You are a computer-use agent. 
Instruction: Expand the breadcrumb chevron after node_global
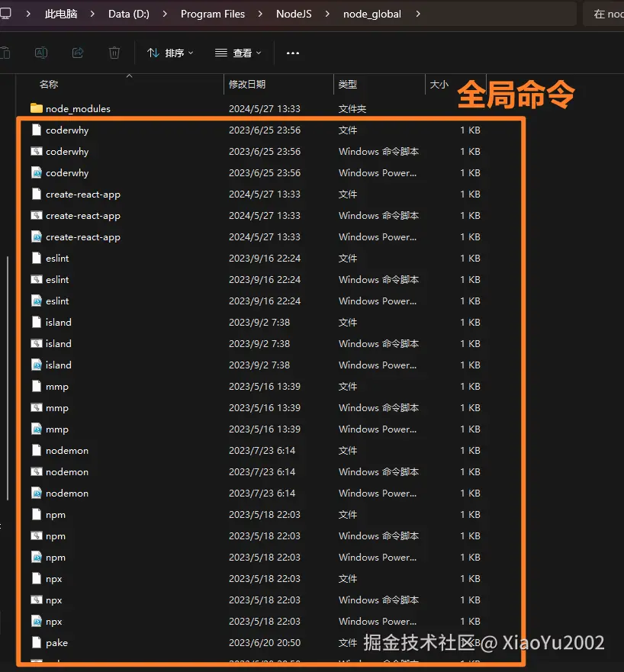pyautogui.click(x=418, y=14)
